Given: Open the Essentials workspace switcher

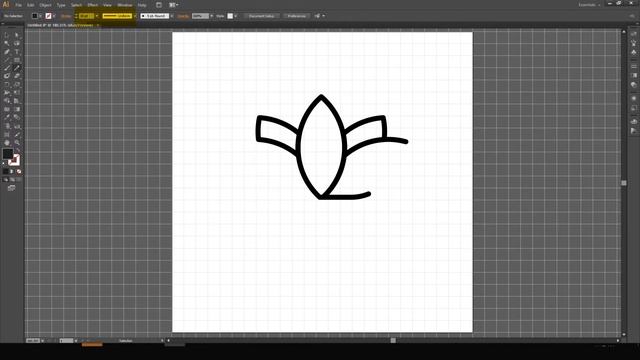Looking at the screenshot, I should click(x=589, y=5).
